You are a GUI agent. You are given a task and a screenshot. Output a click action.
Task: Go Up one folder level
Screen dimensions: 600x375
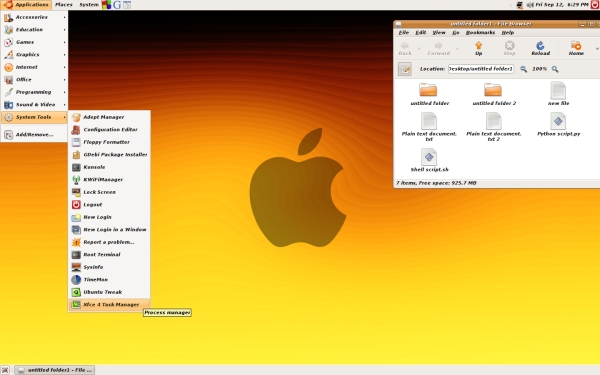(478, 49)
